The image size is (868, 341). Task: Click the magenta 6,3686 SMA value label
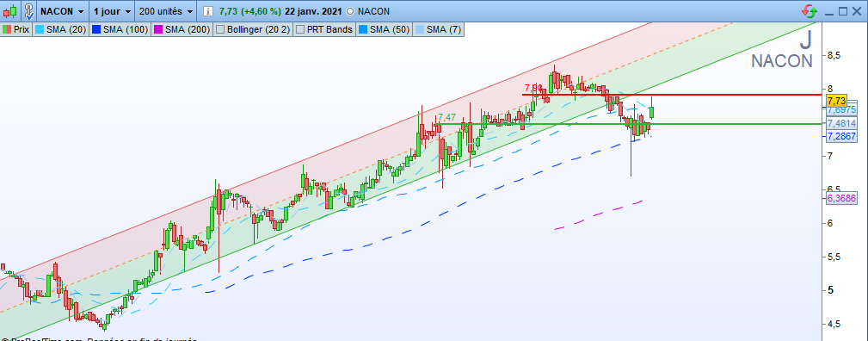[841, 198]
